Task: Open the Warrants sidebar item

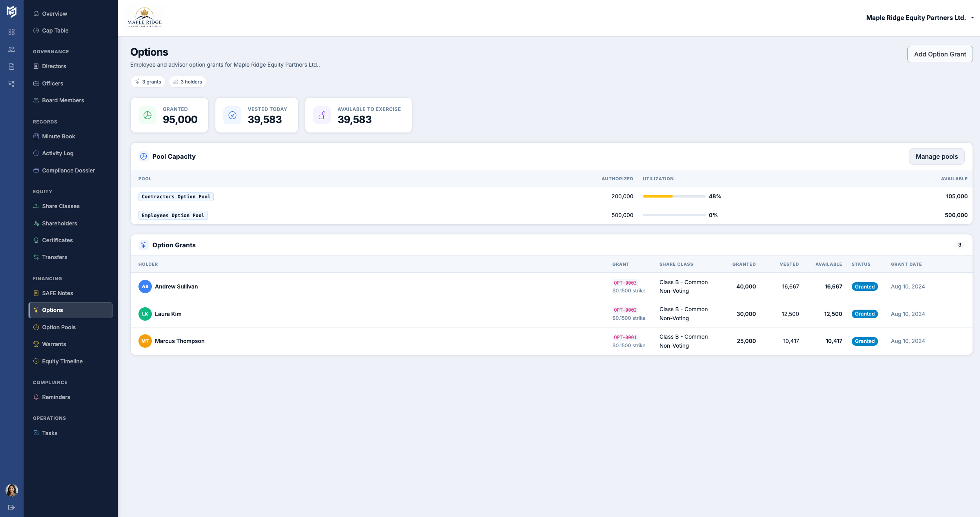Action: pyautogui.click(x=54, y=344)
